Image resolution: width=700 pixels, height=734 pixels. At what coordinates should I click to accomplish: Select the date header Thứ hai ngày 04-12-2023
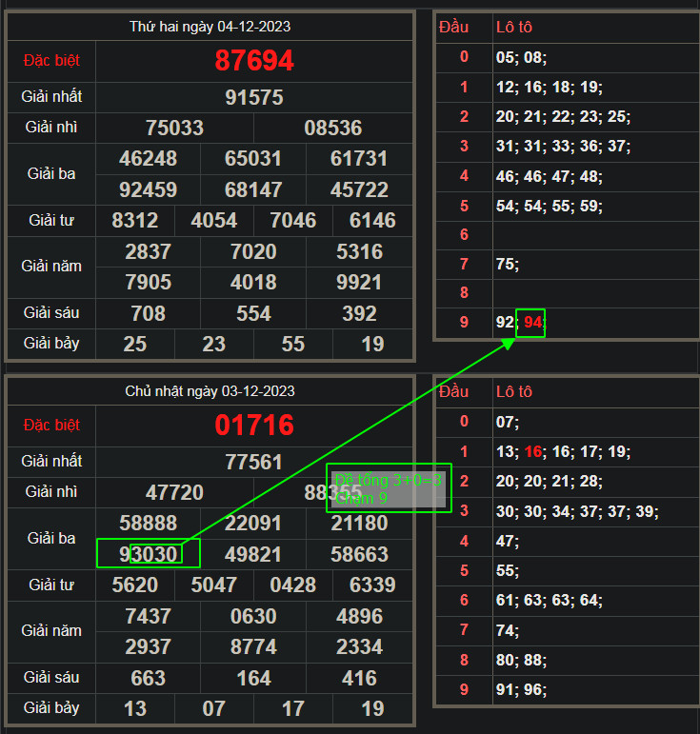point(211,27)
